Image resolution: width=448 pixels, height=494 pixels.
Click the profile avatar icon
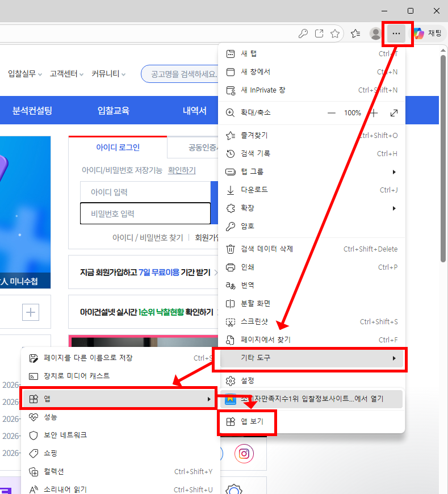(x=375, y=34)
